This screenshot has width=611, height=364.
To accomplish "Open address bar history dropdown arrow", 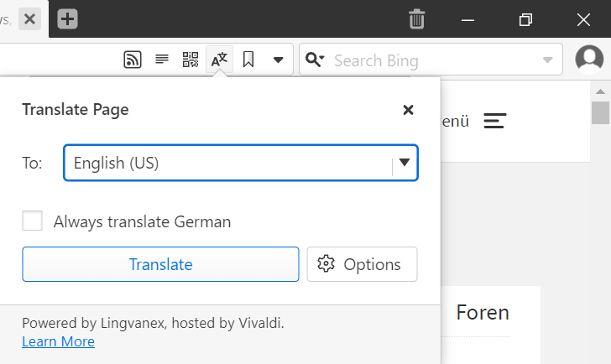I will tap(279, 60).
